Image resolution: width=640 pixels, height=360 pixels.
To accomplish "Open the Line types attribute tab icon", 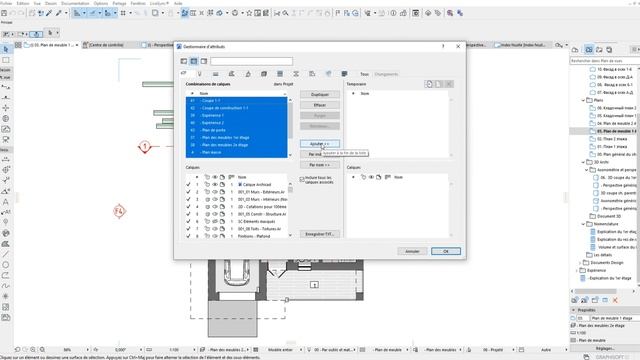I will [216, 74].
